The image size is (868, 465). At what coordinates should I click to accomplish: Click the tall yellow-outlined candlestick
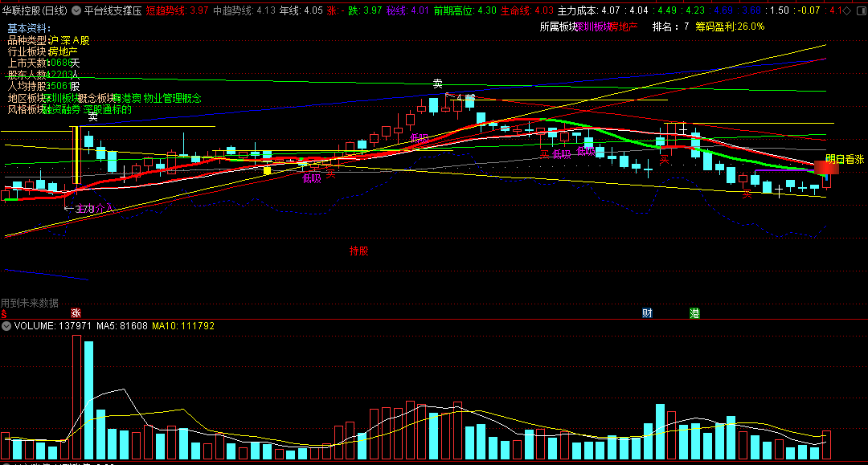pos(76,155)
